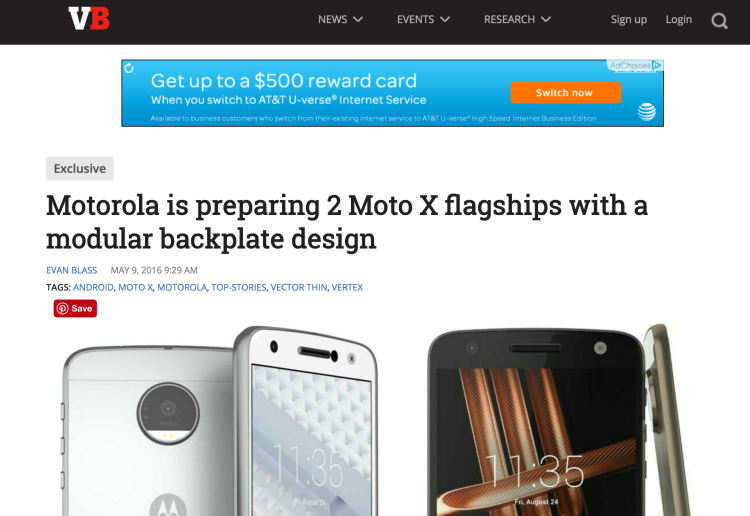Expand the NEWS dropdown chevron
This screenshot has height=516, width=750.
tap(358, 19)
